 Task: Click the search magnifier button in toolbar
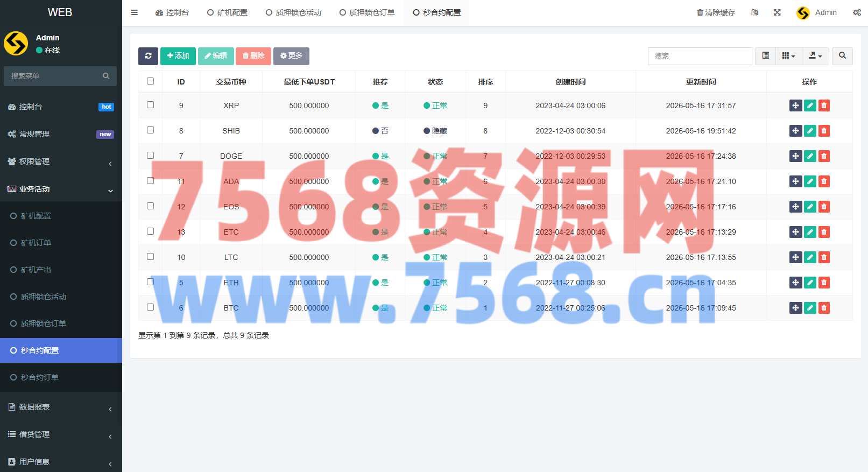[x=842, y=56]
